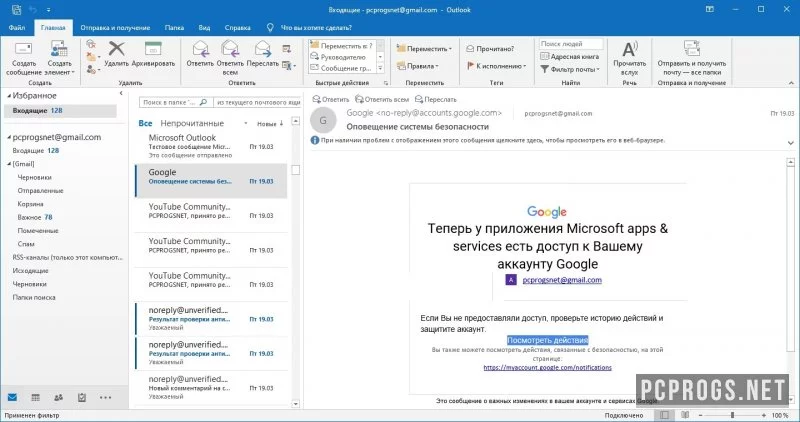Open the Create element button

click(x=59, y=58)
